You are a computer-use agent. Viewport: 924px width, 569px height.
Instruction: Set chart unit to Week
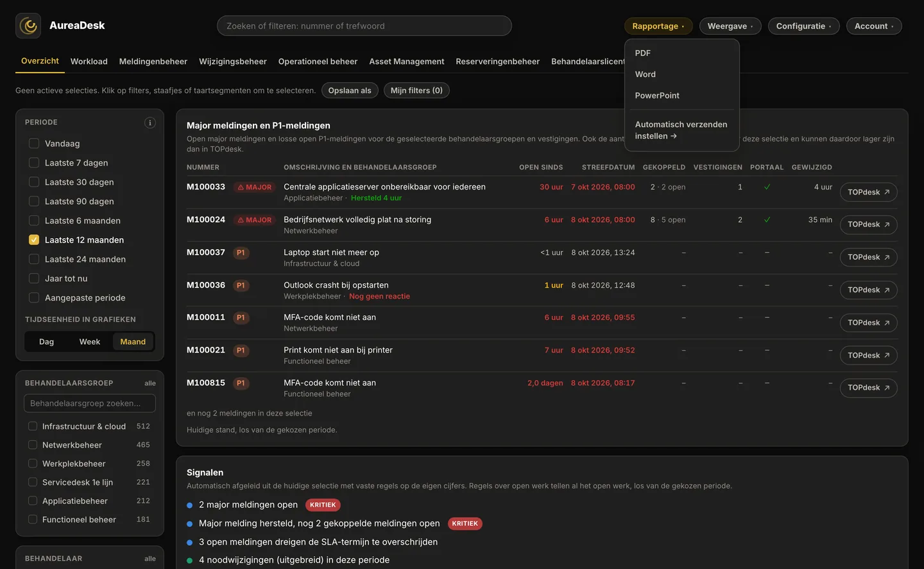click(90, 342)
